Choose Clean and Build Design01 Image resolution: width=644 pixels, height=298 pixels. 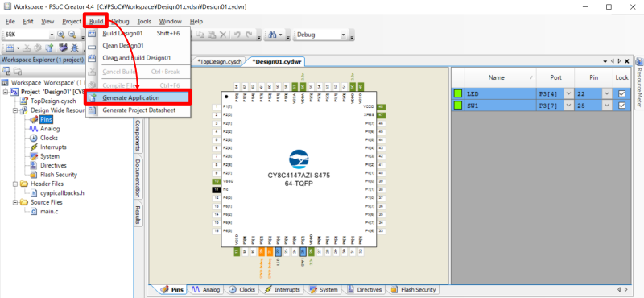[138, 58]
